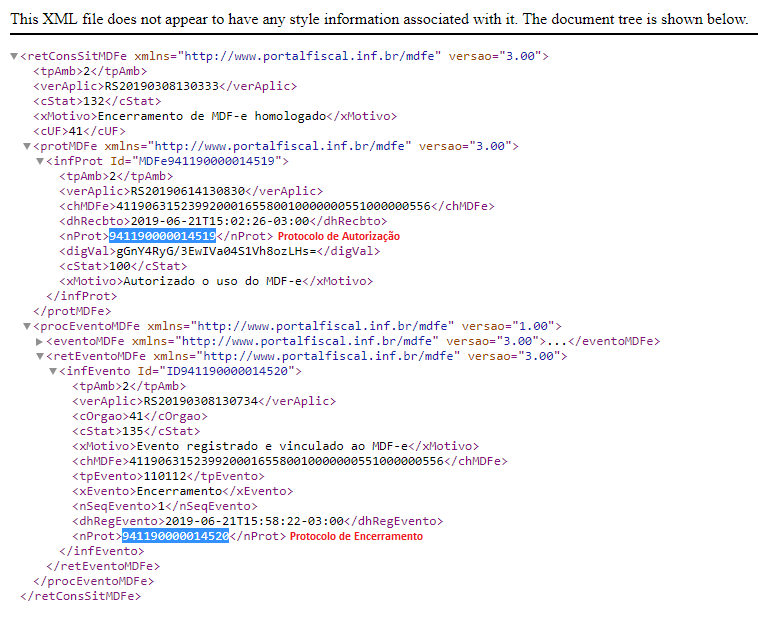Click text 'Encerramento de MDF-e homologado'
Screen dimensions: 758x618
(212, 116)
